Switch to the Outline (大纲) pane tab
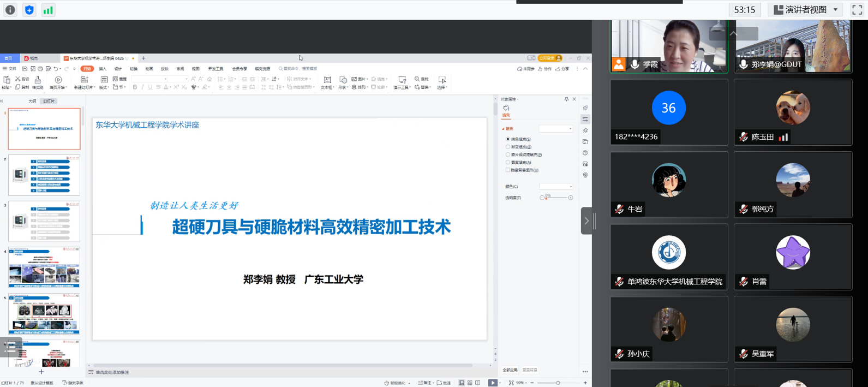This screenshot has width=868, height=387. point(32,101)
